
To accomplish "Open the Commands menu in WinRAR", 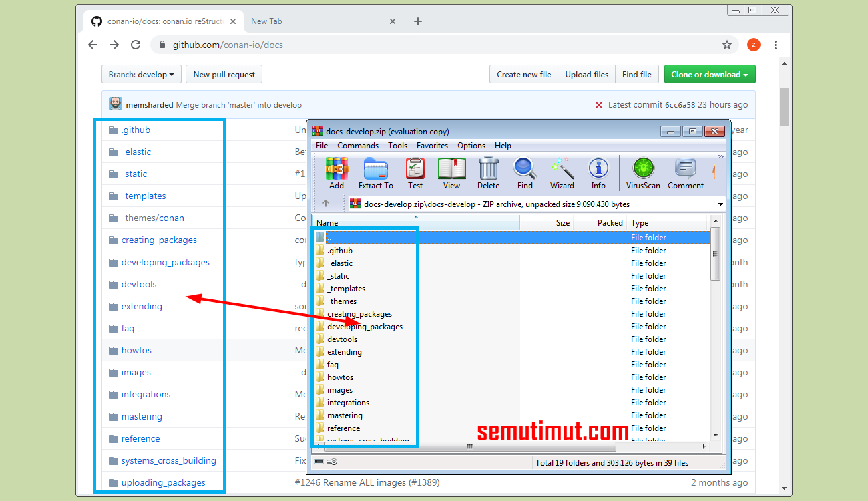I will point(358,145).
